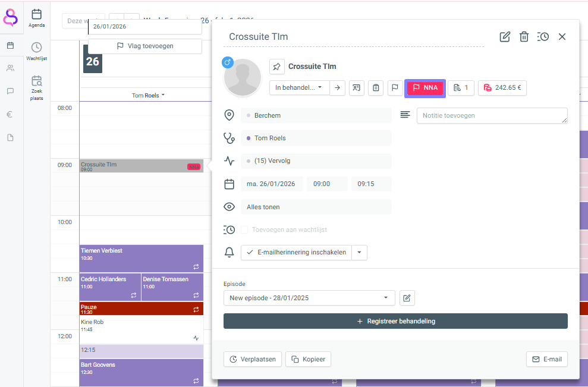The width and height of the screenshot is (588, 387).
Task: Click the edit pencil icon in appointment header
Action: (x=505, y=37)
